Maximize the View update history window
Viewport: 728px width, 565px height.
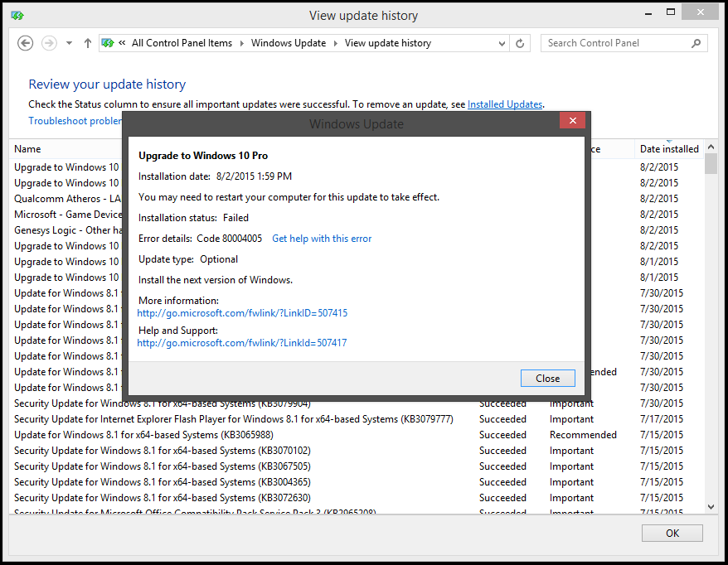[671, 12]
